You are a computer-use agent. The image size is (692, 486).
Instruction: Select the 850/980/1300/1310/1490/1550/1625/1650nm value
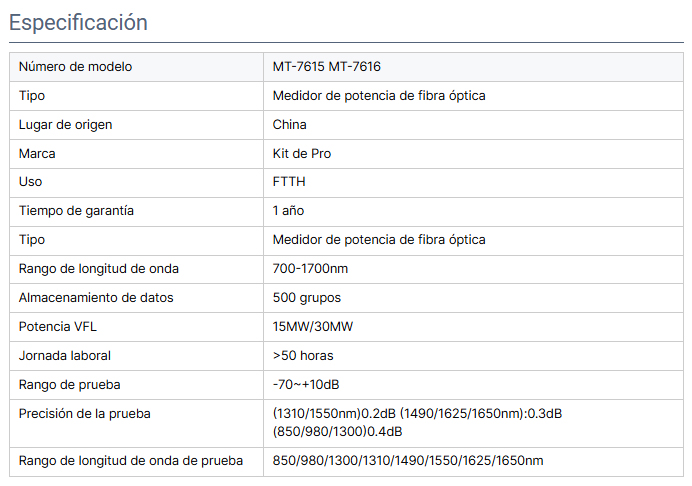point(408,461)
